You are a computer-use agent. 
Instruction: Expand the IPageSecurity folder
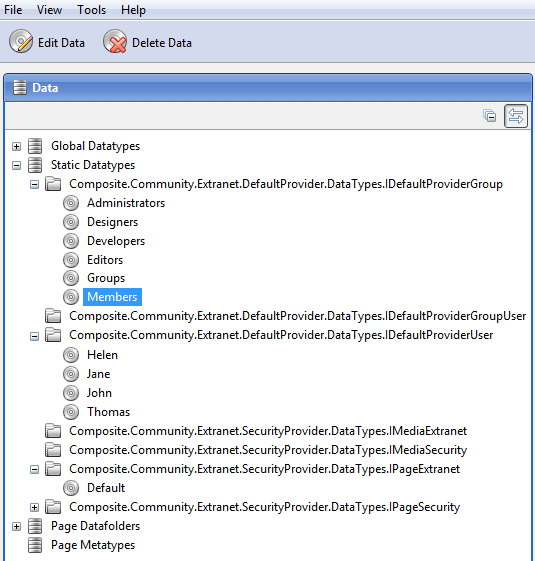click(34, 507)
